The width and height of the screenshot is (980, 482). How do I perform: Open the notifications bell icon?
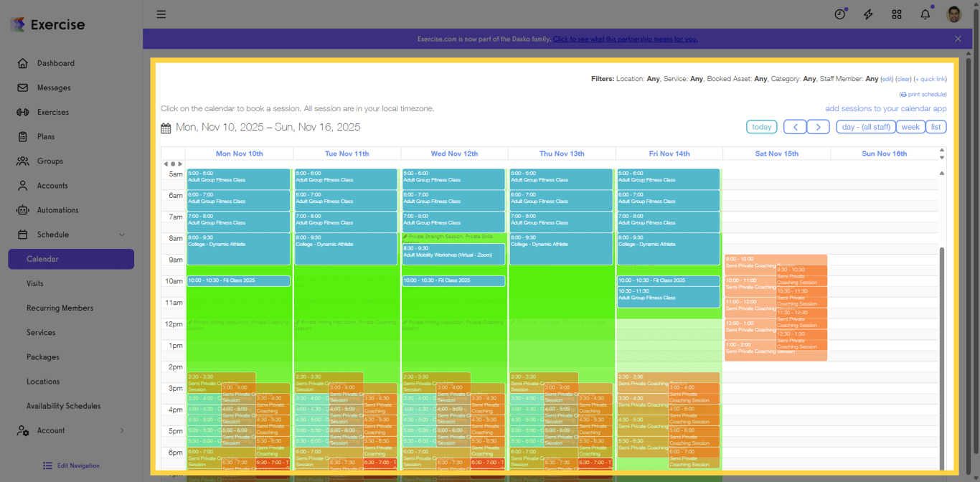925,14
